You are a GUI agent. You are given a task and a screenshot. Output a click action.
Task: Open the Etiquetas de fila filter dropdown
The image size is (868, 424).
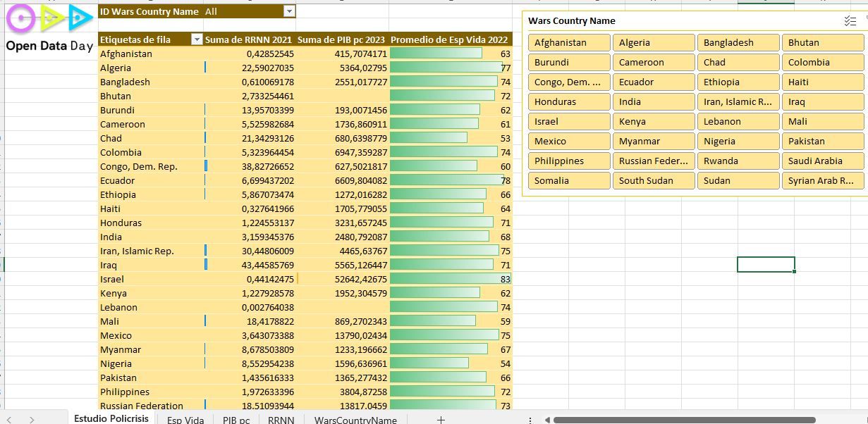(197, 39)
